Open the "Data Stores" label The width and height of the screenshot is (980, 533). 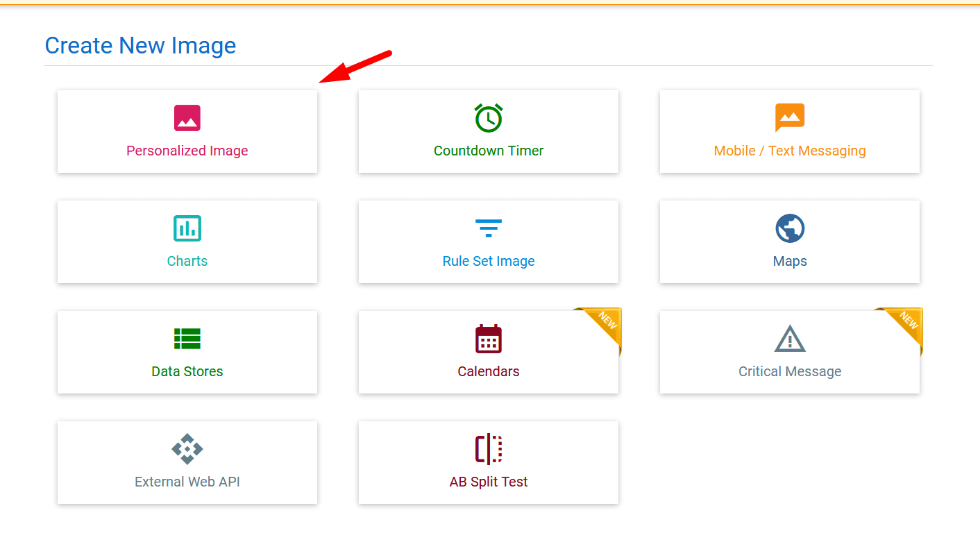[x=187, y=371]
